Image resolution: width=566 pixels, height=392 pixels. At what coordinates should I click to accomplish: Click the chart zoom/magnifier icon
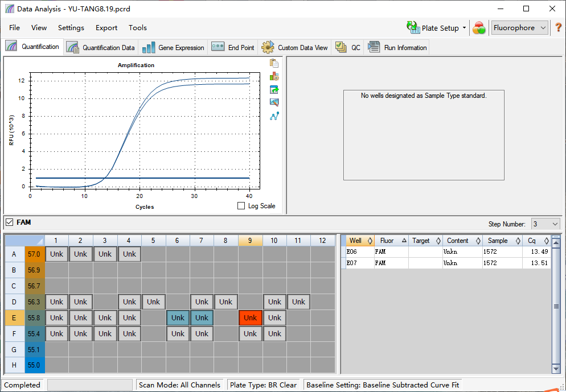(x=274, y=102)
